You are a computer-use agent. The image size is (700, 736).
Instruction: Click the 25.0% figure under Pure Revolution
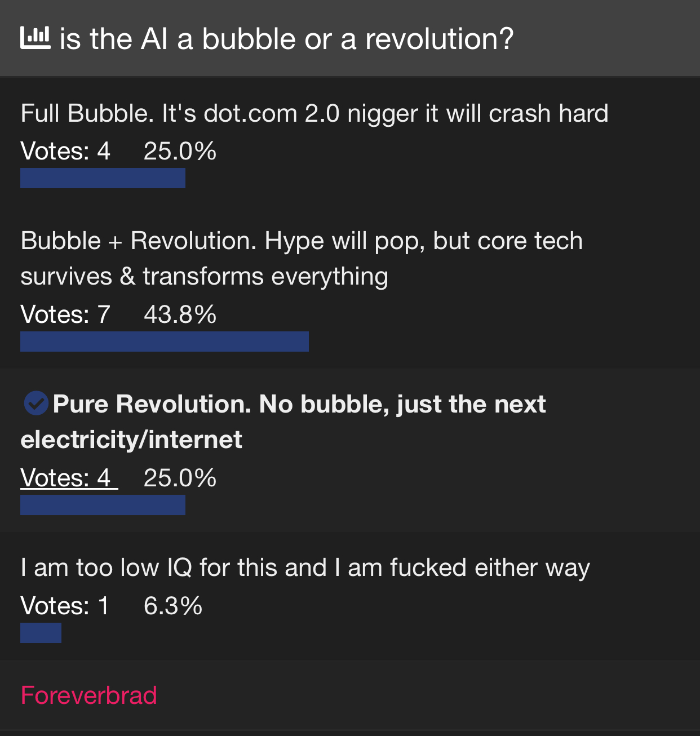180,478
